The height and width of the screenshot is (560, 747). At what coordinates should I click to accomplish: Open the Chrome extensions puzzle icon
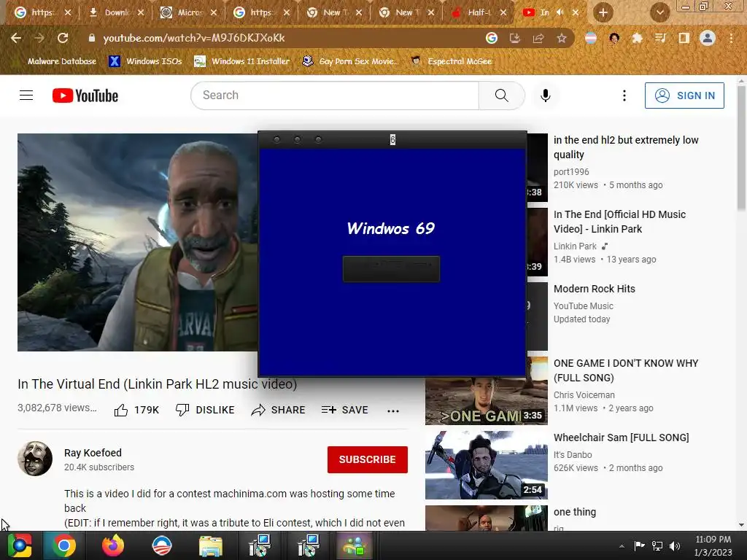(x=638, y=38)
